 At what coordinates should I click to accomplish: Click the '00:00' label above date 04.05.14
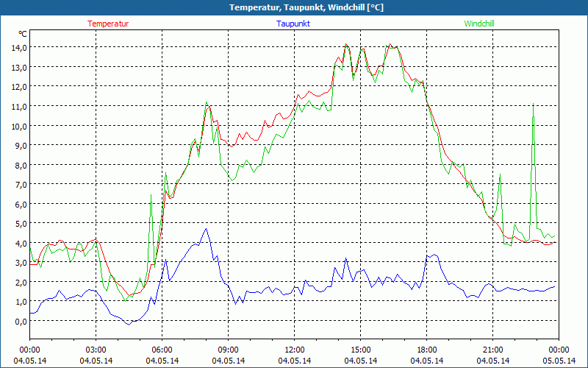pyautogui.click(x=29, y=350)
